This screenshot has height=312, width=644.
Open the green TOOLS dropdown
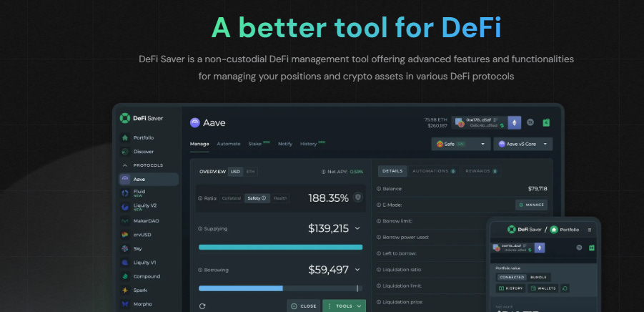click(x=345, y=306)
